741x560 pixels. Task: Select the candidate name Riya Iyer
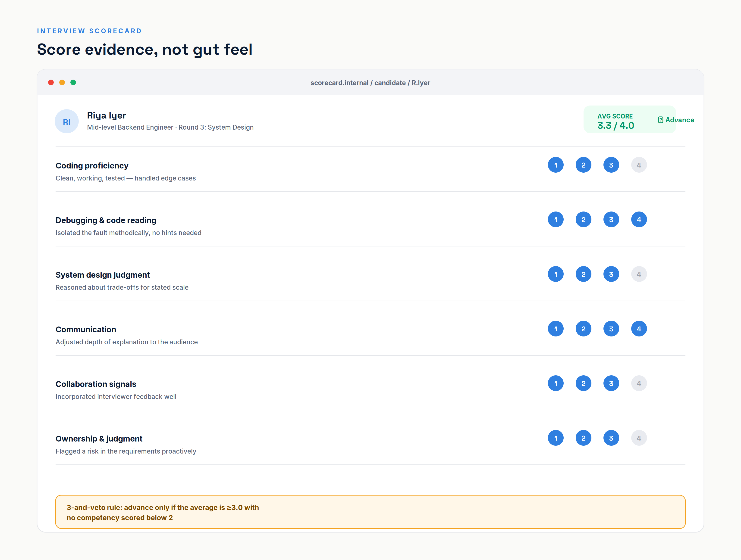click(x=107, y=115)
